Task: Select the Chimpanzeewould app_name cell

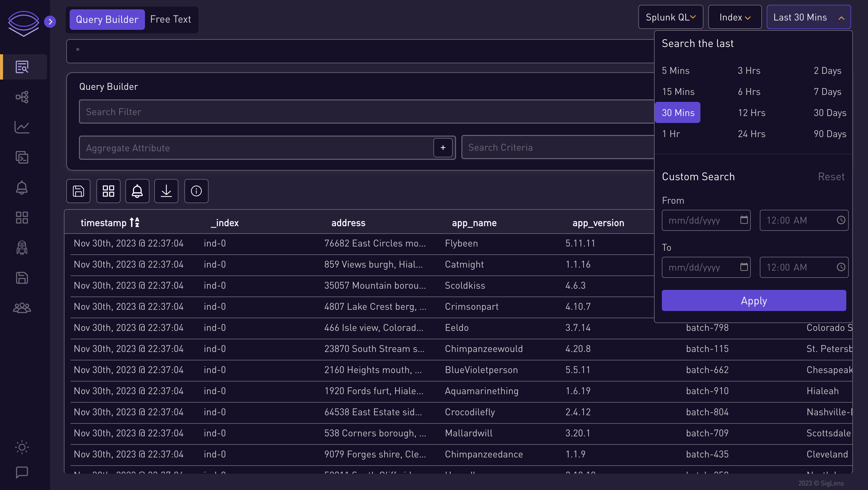Action: tap(483, 349)
